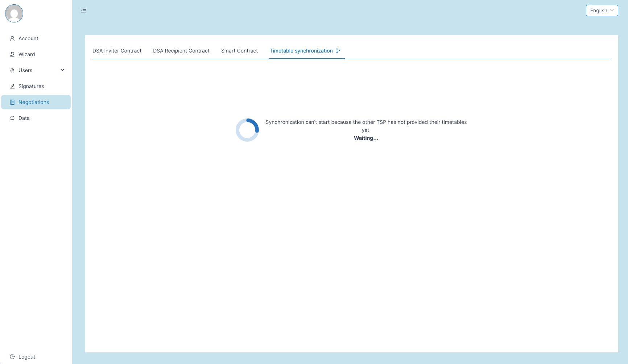Viewport: 628px width, 364px height.
Task: Click the Users menu label
Action: point(25,70)
